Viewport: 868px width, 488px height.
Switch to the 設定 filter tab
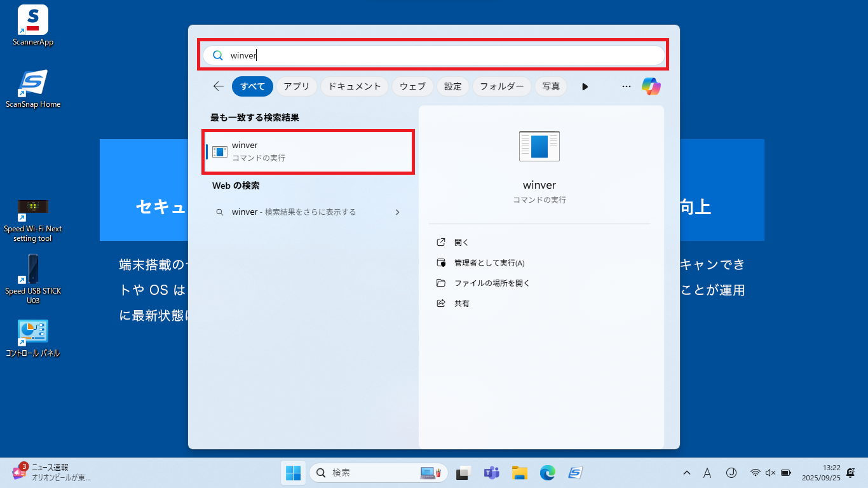453,86
